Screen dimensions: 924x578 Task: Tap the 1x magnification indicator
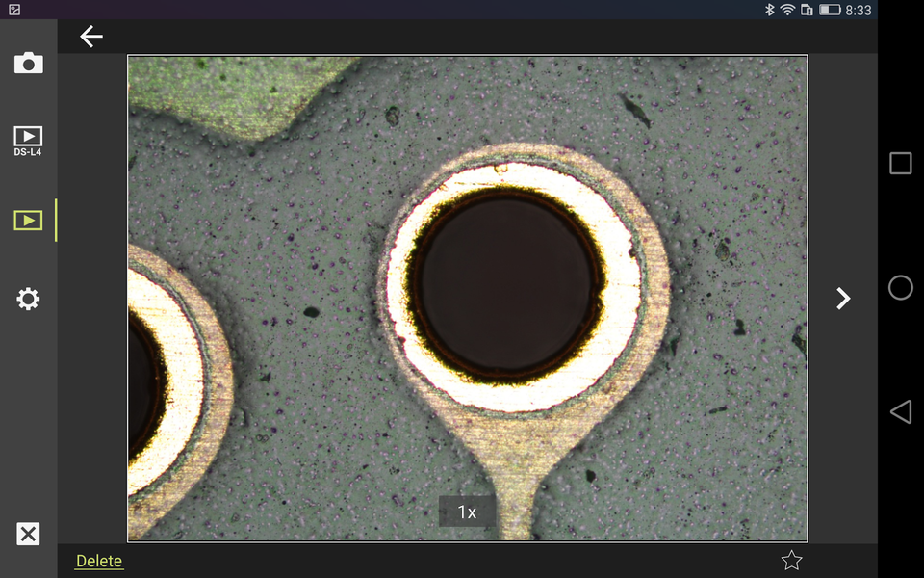pyautogui.click(x=466, y=512)
